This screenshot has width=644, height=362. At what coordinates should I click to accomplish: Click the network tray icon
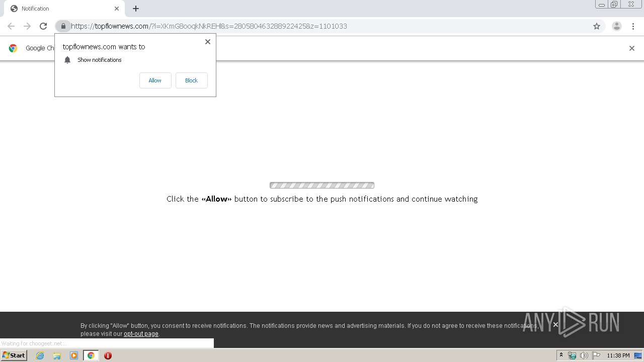coord(572,355)
